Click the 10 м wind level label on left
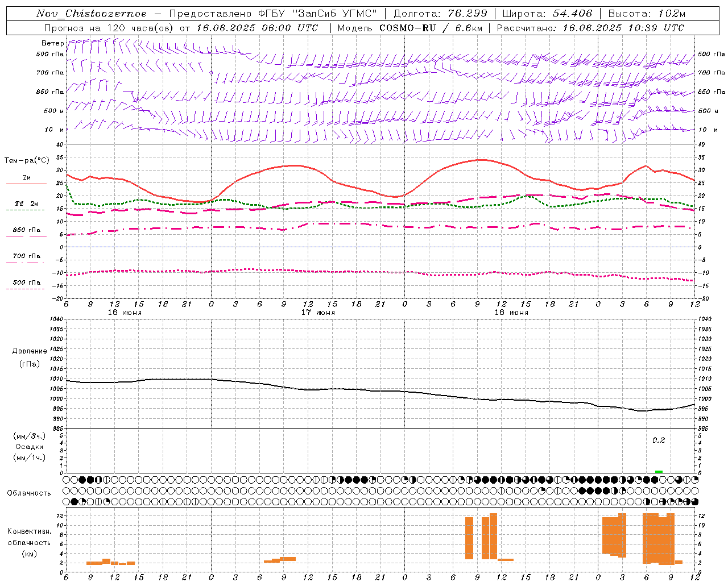This screenshot has width=728, height=582. pos(55,130)
